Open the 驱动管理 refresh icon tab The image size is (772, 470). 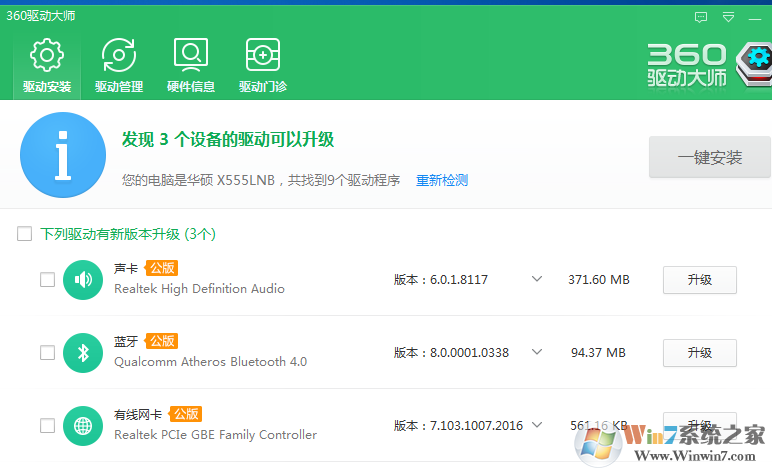point(119,56)
